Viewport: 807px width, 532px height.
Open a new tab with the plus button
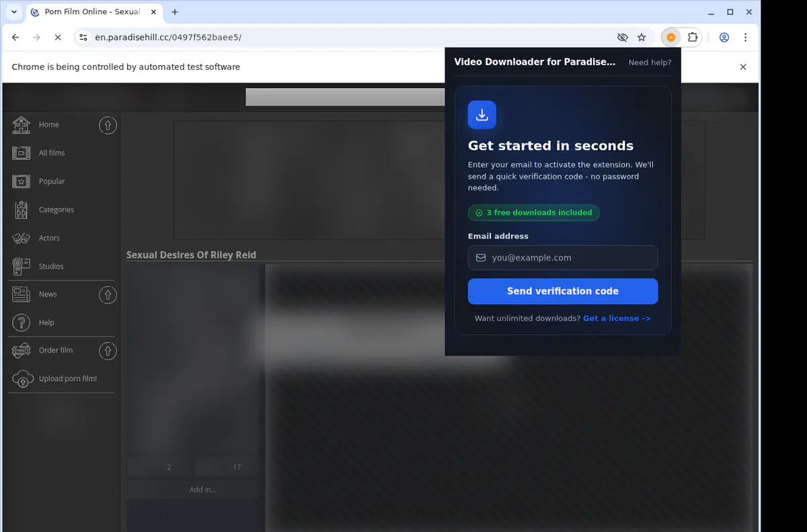coord(175,12)
